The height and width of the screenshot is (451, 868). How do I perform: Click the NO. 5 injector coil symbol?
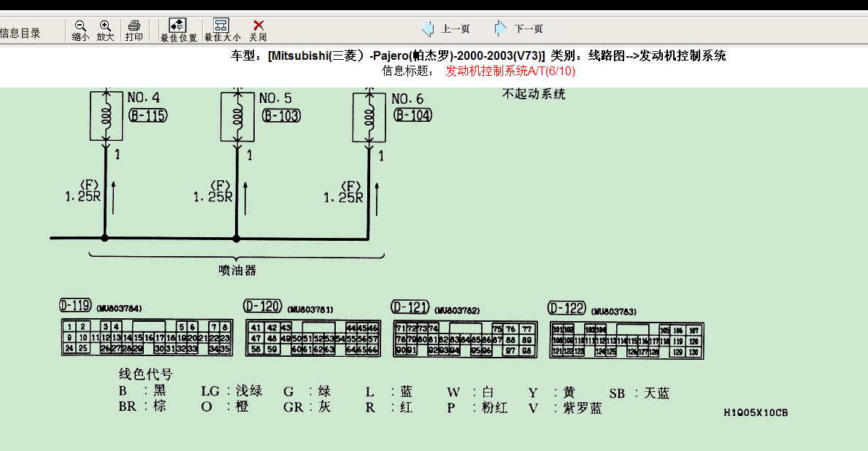coord(237,117)
